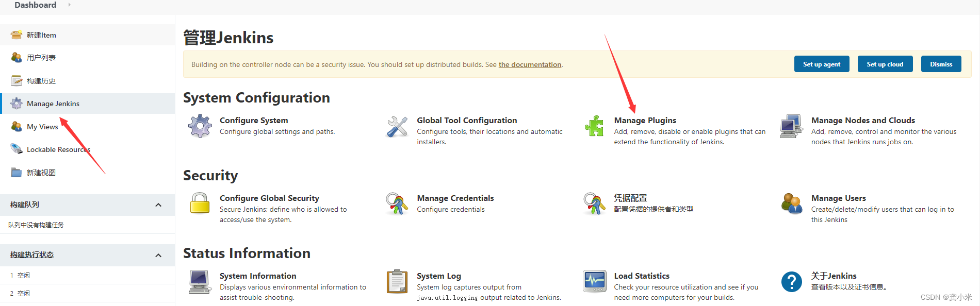Image resolution: width=980 pixels, height=306 pixels.
Task: Click the Set up agent button
Action: [x=822, y=64]
